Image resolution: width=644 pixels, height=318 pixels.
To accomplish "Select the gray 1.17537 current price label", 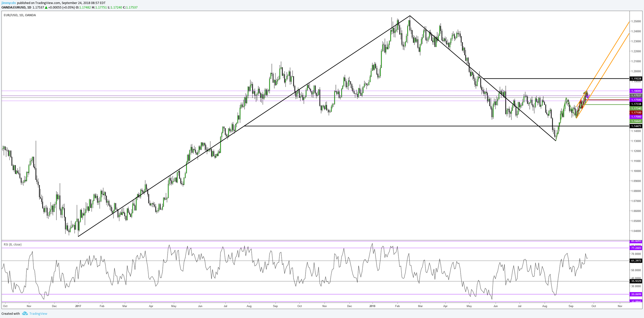I will [636, 95].
